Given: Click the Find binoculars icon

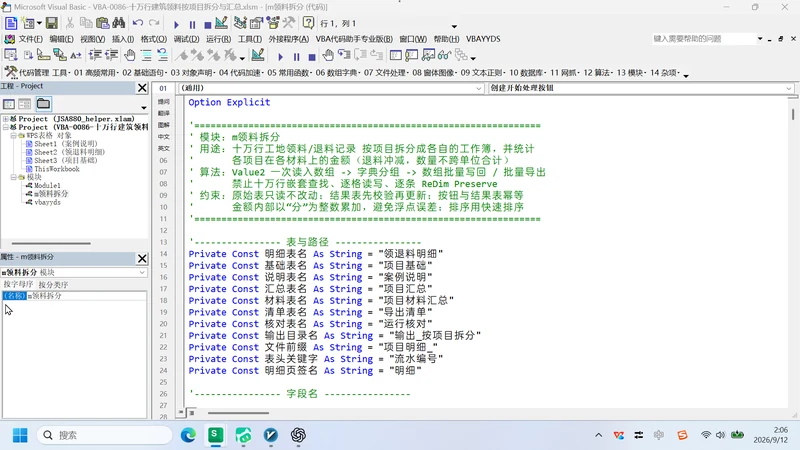Looking at the screenshot, I should click(x=119, y=23).
